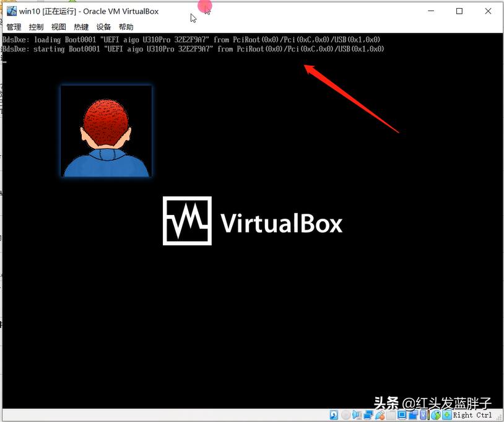Click the Right Ctrl host key indicator
Image resolution: width=504 pixels, height=422 pixels.
point(472,415)
